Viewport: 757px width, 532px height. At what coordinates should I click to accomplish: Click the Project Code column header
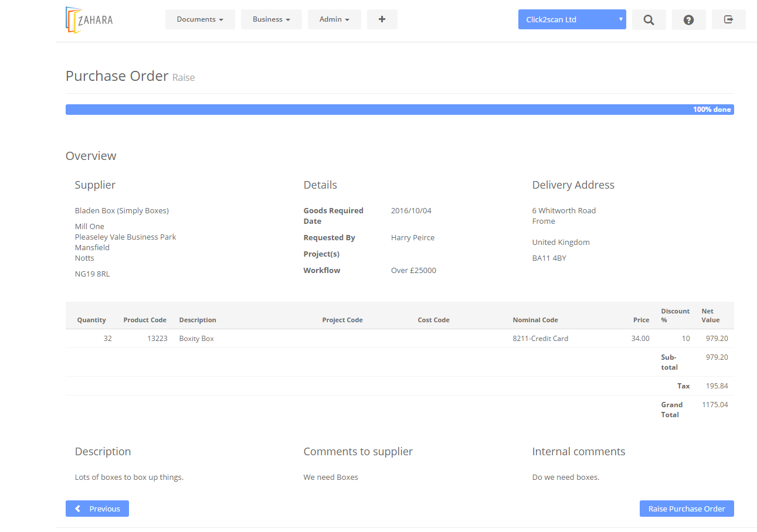tap(342, 320)
